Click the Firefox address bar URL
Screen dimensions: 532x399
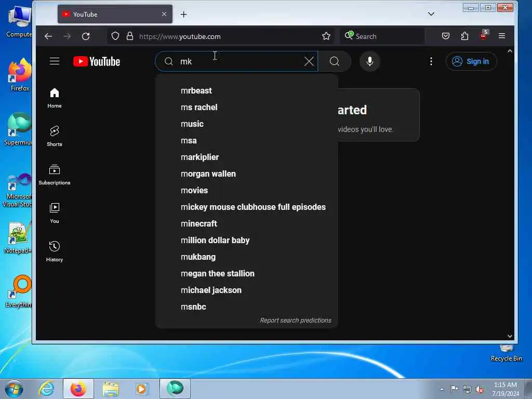[x=180, y=36]
